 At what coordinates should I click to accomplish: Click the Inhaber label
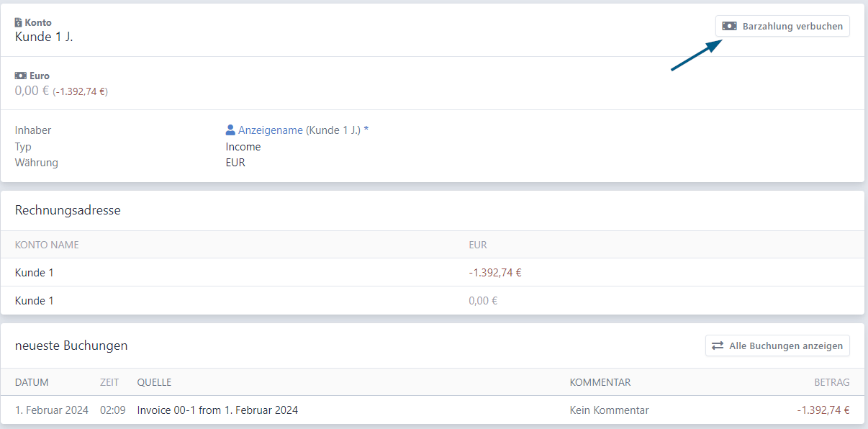point(33,130)
